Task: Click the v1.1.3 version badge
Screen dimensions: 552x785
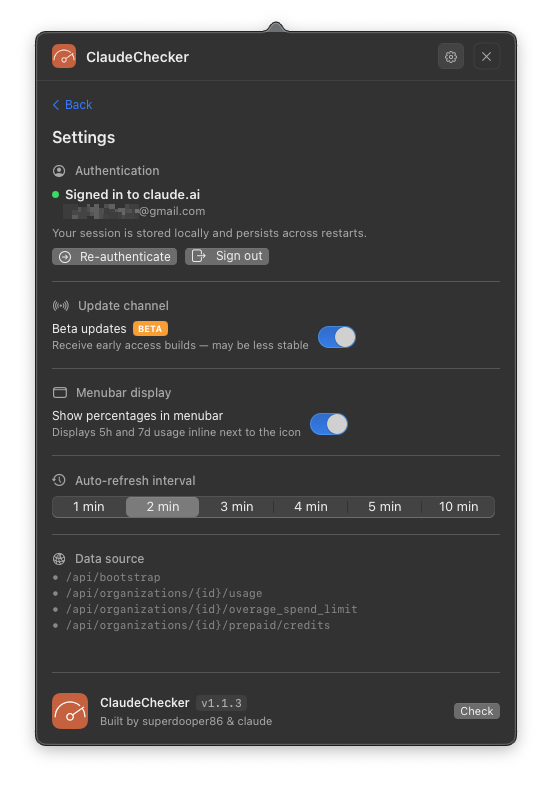Action: point(221,703)
